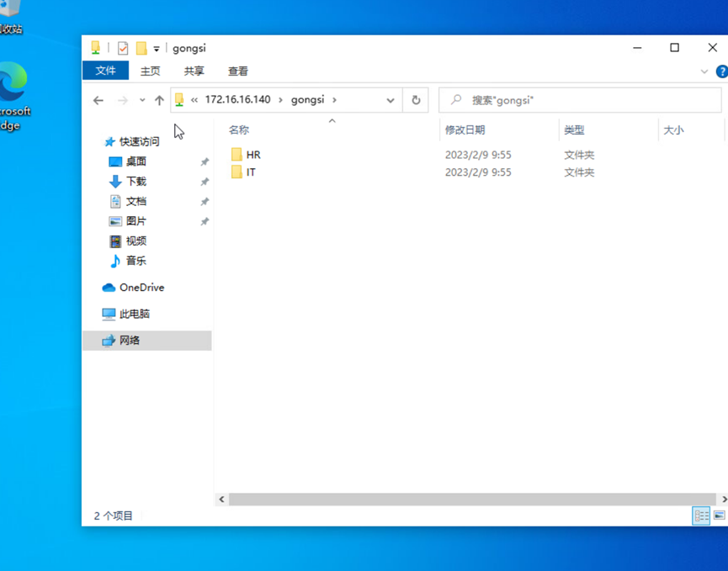The width and height of the screenshot is (728, 571).
Task: Open 音乐 in the navigation pane
Action: 136,261
